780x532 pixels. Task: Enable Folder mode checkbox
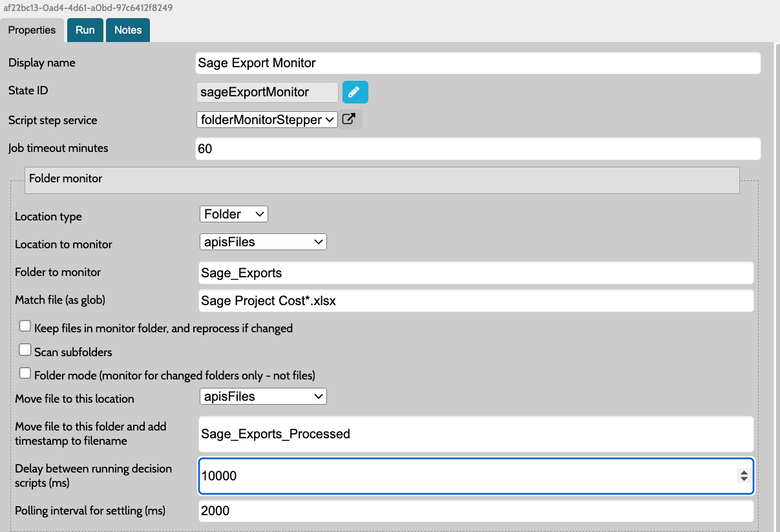pos(25,374)
